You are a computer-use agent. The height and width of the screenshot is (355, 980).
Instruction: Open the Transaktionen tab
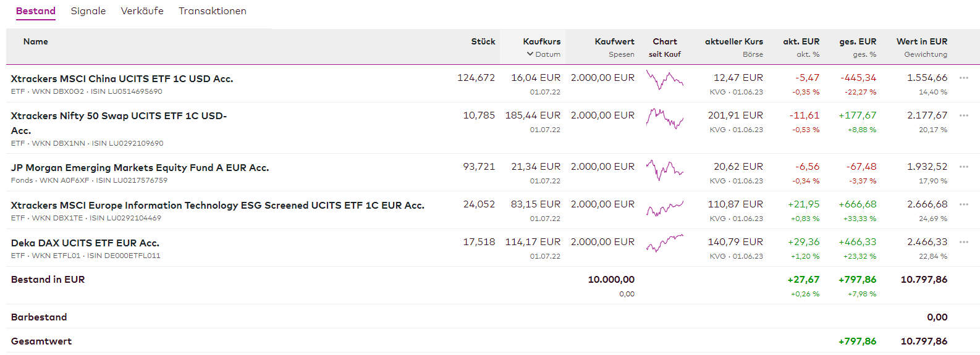(213, 11)
